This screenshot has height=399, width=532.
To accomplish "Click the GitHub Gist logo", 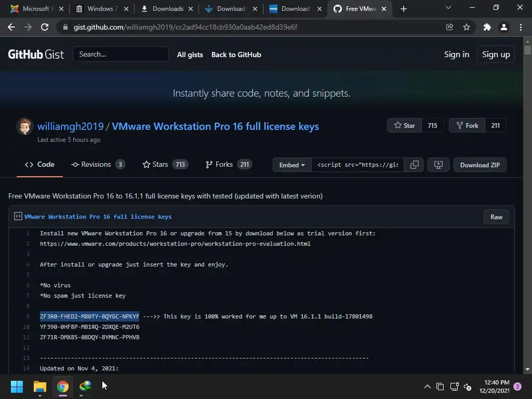I will (x=36, y=54).
